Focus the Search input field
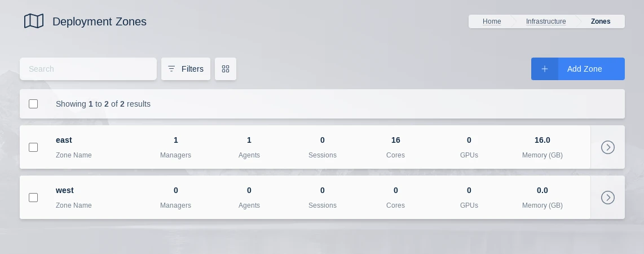 pyautogui.click(x=88, y=69)
